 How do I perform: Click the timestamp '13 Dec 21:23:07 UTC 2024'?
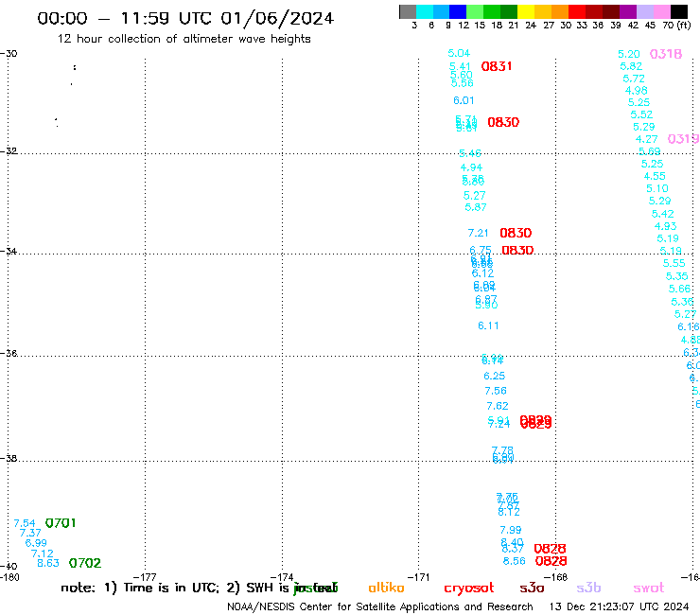tap(620, 607)
